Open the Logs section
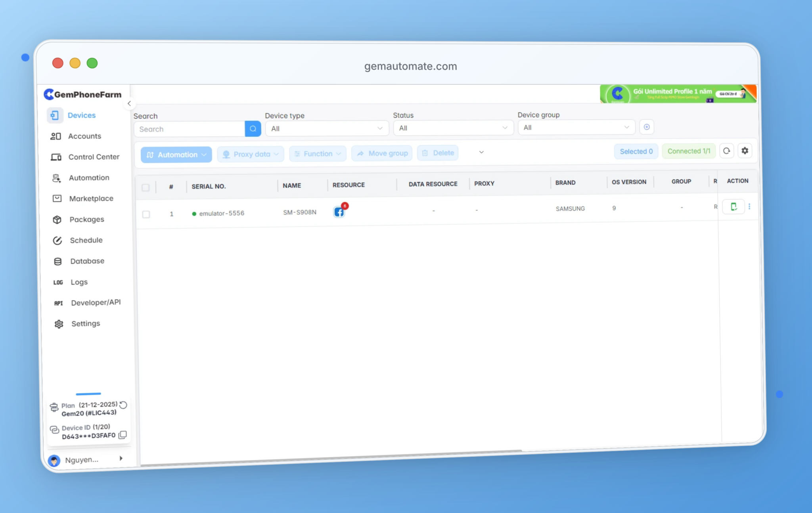Viewport: 812px width, 513px height. coord(79,282)
